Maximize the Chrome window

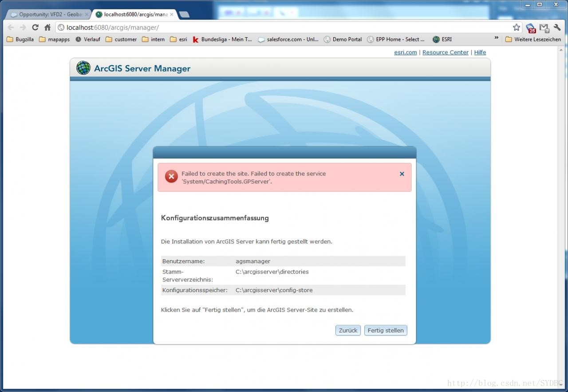pos(540,4)
